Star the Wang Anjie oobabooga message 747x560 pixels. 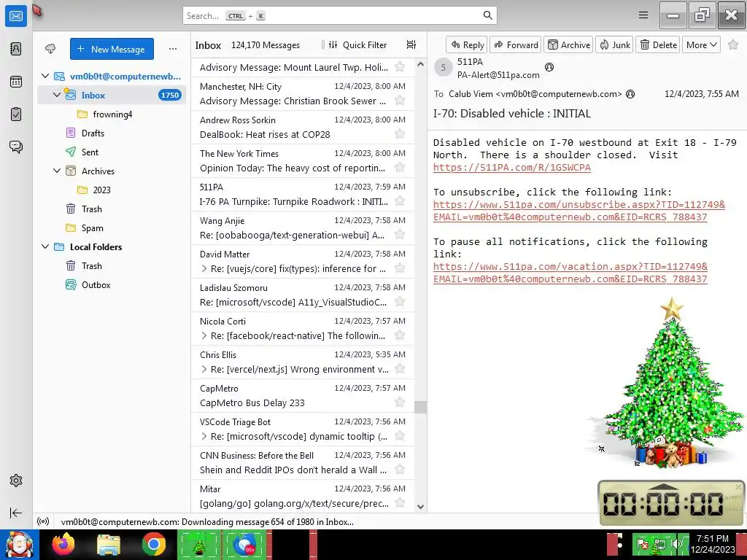click(400, 235)
